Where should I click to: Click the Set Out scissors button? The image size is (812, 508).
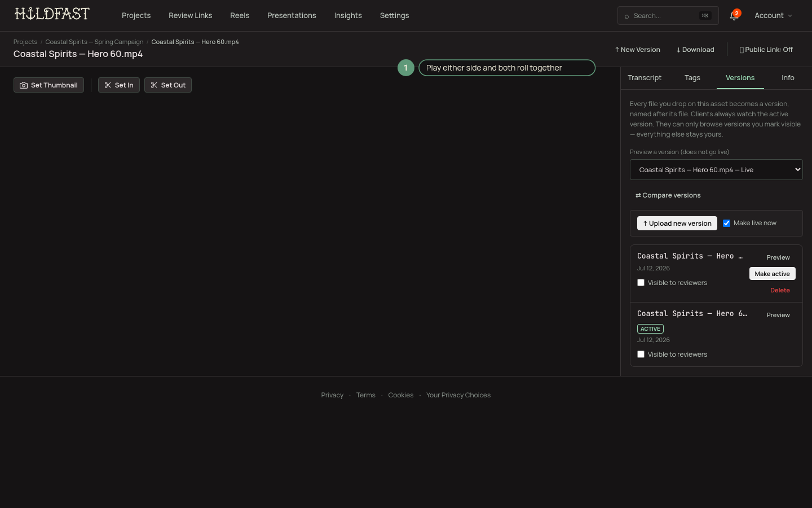pyautogui.click(x=168, y=85)
